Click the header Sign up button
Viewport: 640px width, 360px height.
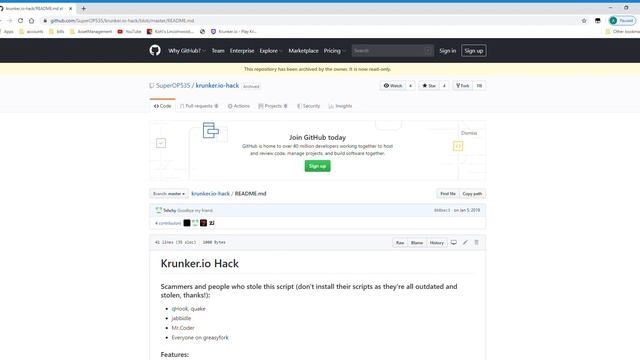pyautogui.click(x=473, y=51)
